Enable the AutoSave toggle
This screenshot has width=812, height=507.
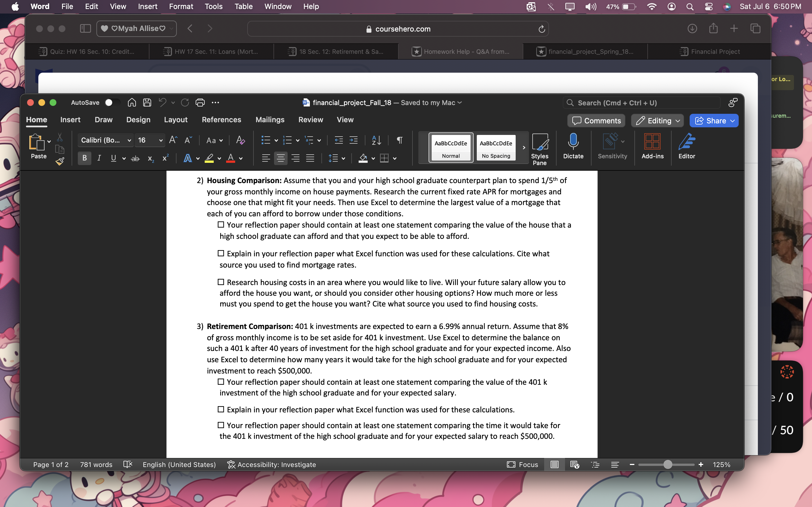coord(112,103)
